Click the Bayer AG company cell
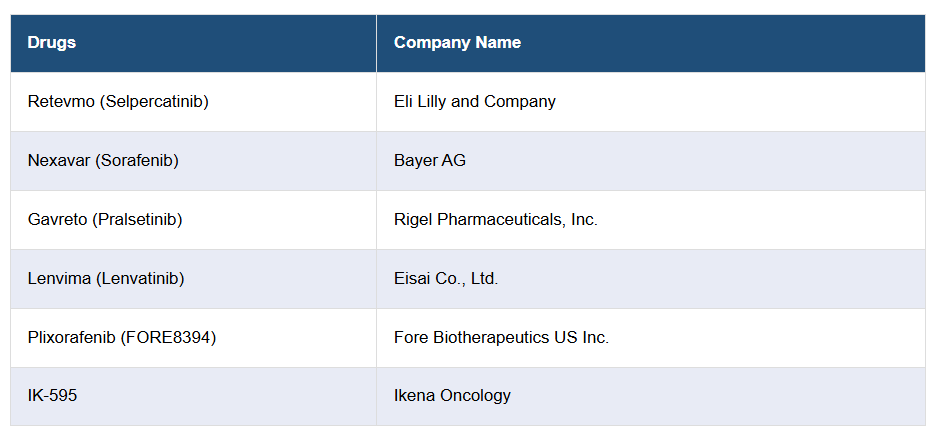The height and width of the screenshot is (435, 938). (429, 161)
